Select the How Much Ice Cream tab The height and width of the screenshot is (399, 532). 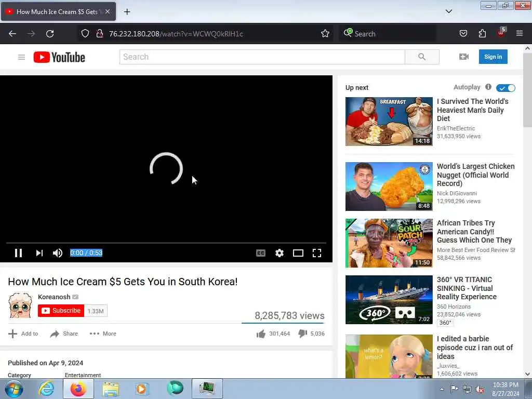click(58, 11)
